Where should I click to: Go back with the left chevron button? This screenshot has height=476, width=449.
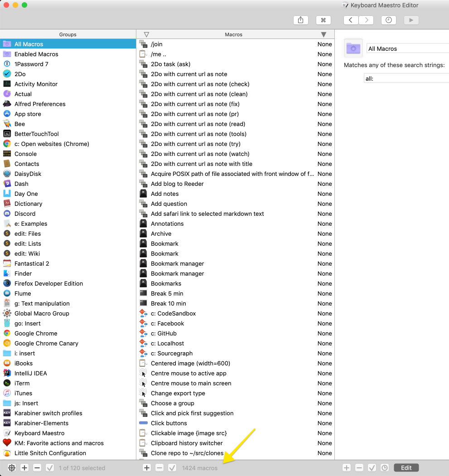tap(351, 20)
